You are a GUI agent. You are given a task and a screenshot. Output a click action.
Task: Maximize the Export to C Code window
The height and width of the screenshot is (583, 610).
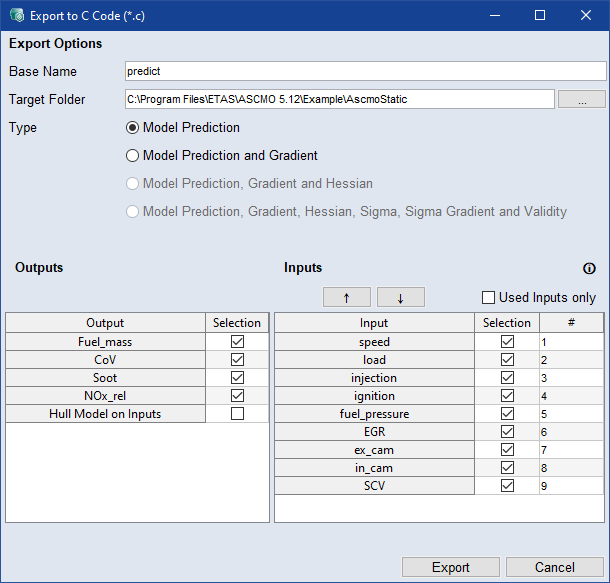click(x=540, y=15)
